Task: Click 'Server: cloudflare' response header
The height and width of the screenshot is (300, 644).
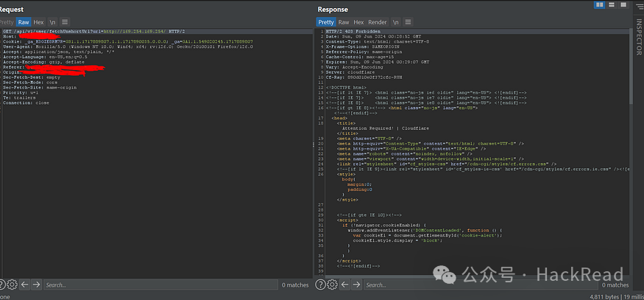Action: (350, 72)
